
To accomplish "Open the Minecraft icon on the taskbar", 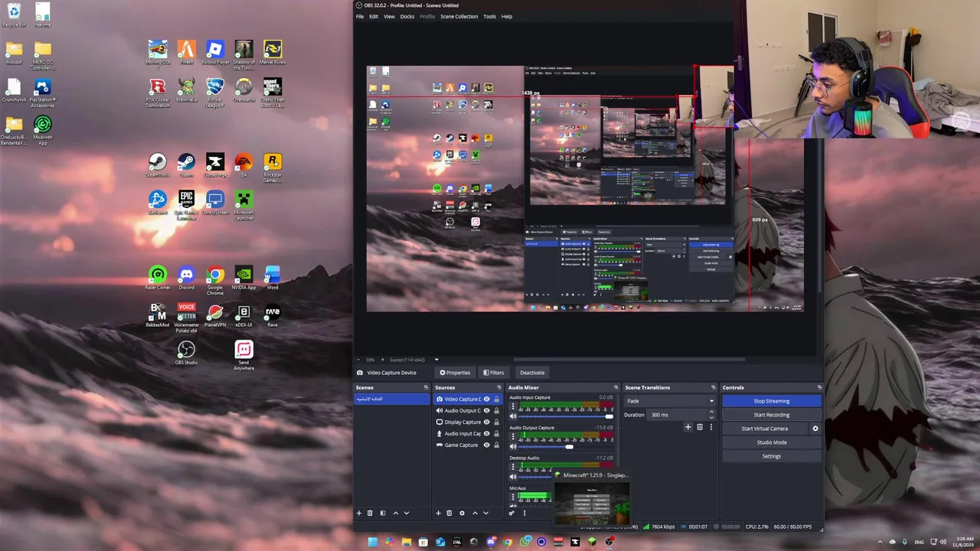I will point(592,542).
